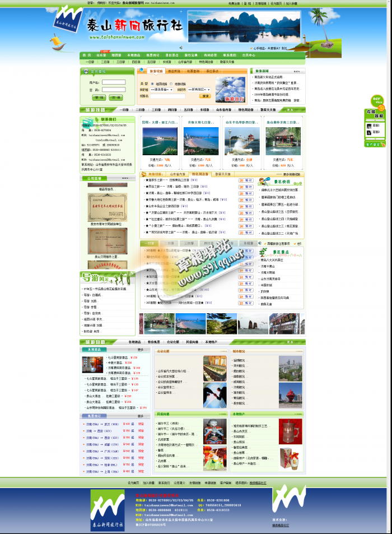The width and height of the screenshot is (392, 534).
Task: Click the 预订 cart icon for 山东半岛企业之旅四日游
Action: click(x=246, y=206)
